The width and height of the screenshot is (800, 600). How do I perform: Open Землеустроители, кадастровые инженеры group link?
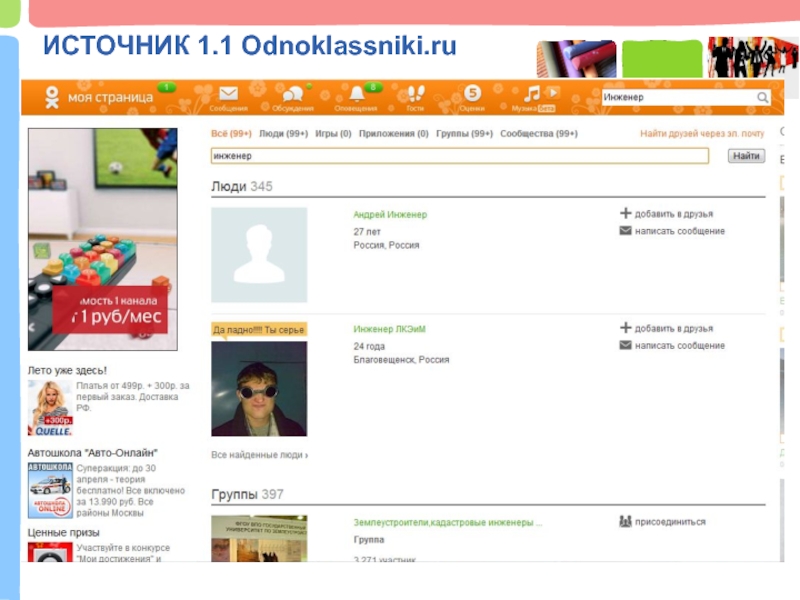(x=447, y=522)
